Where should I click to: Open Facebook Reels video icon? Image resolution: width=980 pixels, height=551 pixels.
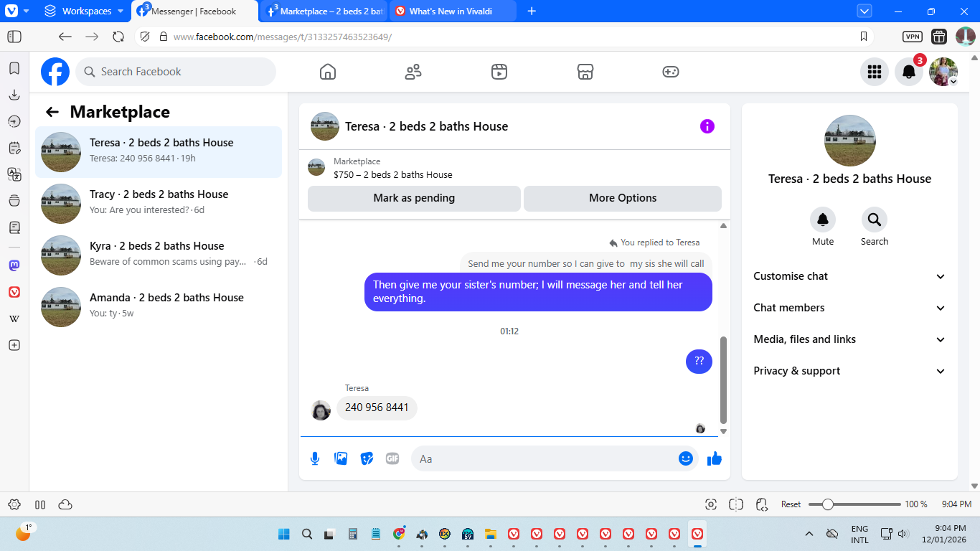click(499, 72)
